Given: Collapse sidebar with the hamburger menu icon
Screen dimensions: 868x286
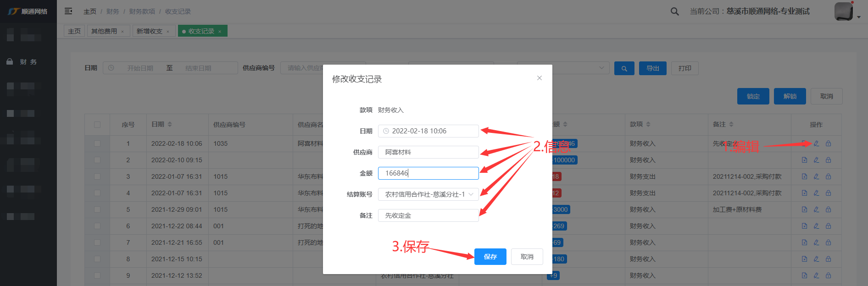Looking at the screenshot, I should [x=68, y=11].
